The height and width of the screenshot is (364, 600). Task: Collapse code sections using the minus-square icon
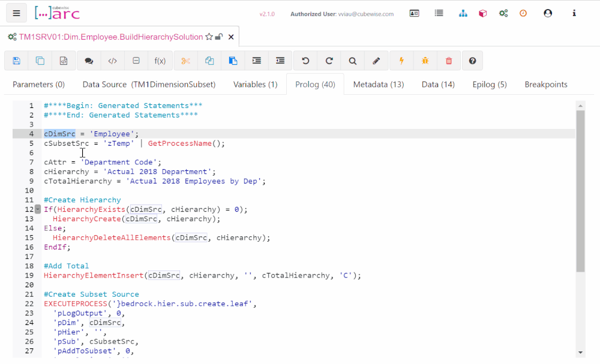[136, 60]
